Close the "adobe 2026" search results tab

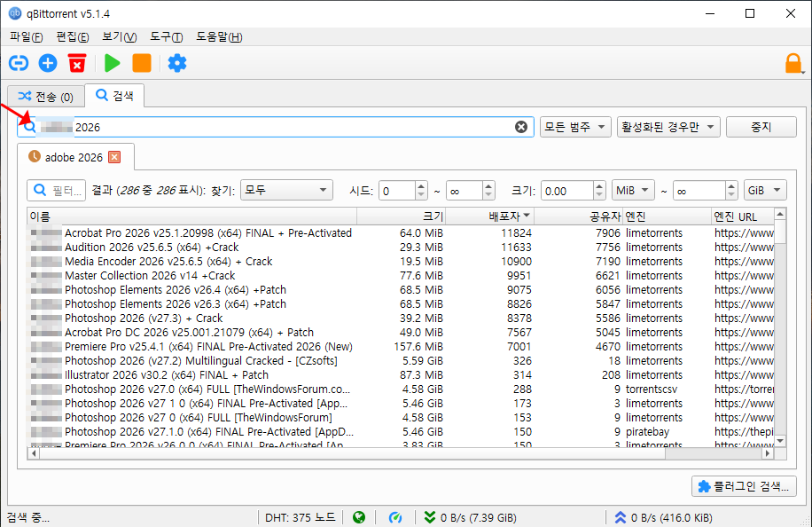coord(114,157)
